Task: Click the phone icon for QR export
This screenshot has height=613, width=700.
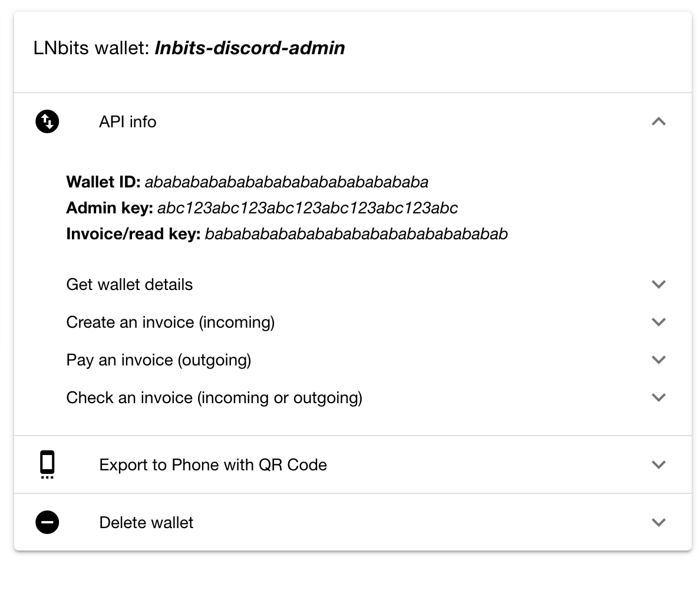Action: (x=47, y=464)
